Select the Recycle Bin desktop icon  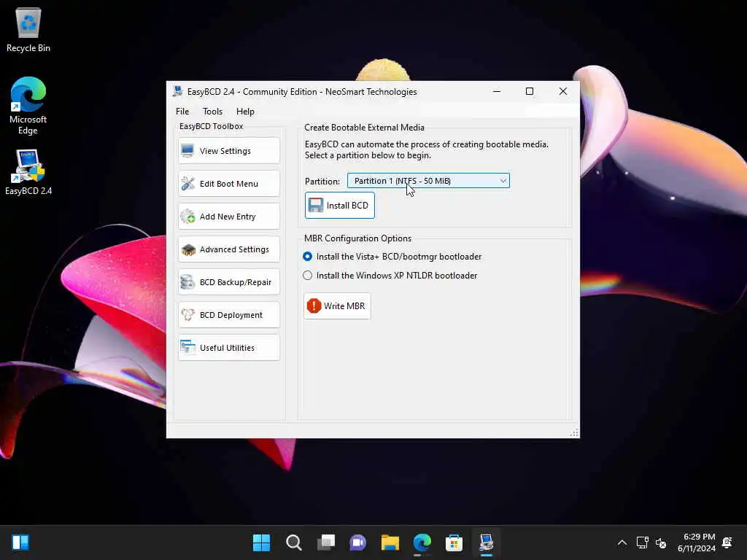[x=28, y=31]
